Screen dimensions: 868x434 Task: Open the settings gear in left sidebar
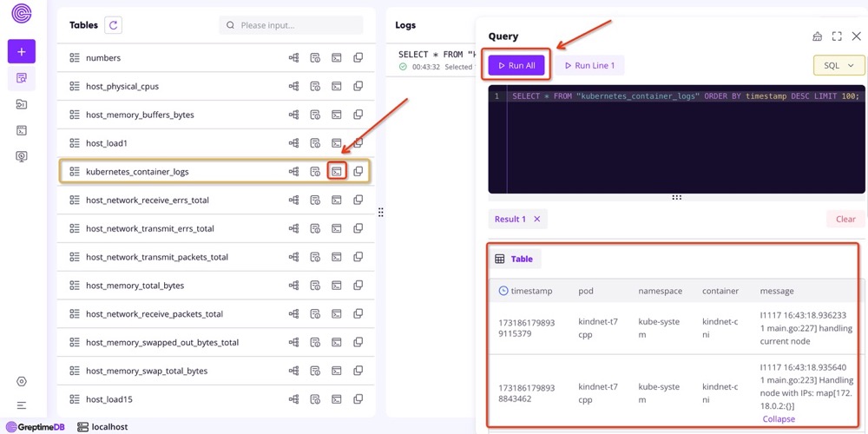pos(22,382)
